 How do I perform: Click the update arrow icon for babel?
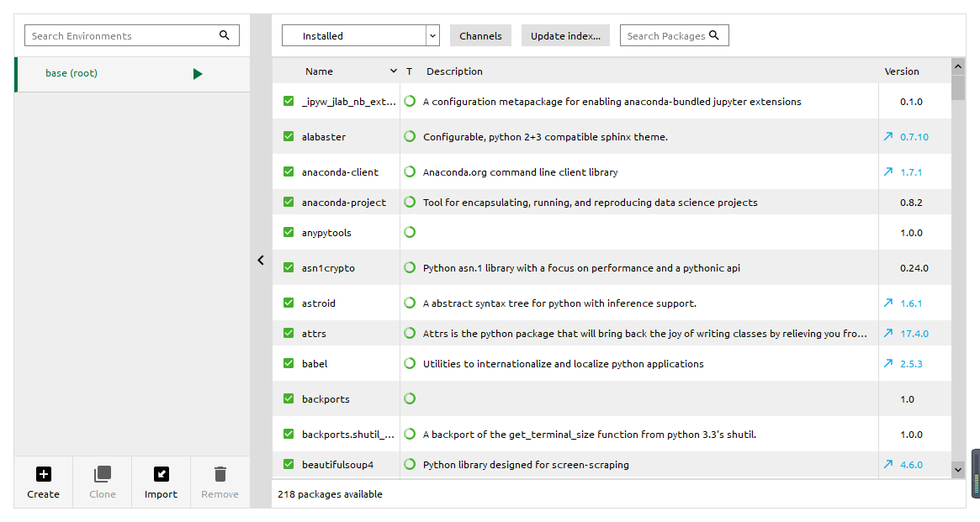[888, 363]
